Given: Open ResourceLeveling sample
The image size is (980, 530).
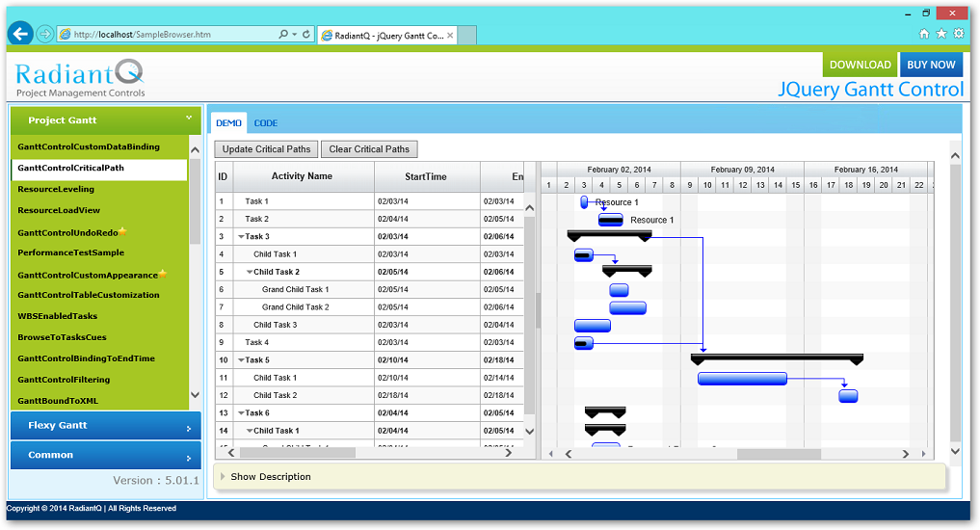Looking at the screenshot, I should 56,190.
